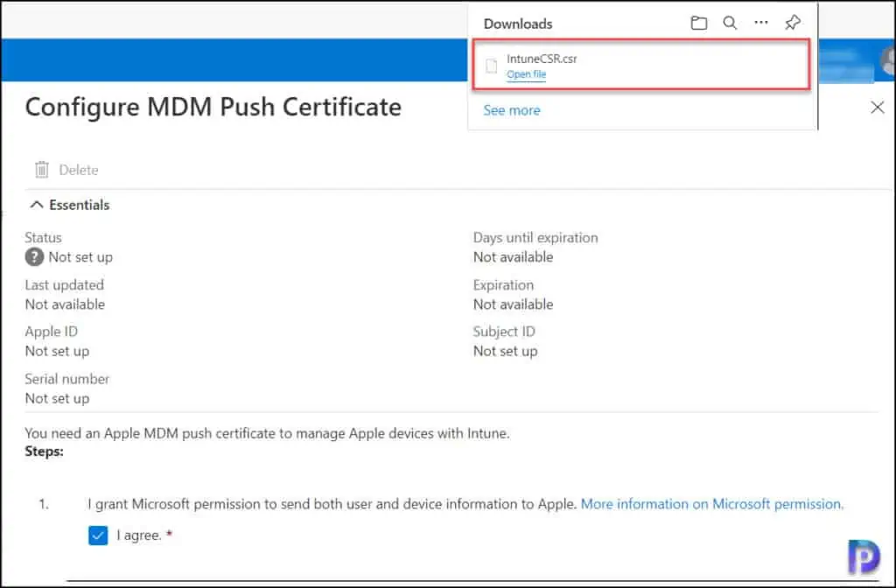Click the Downloads panel title
Viewport: 896px width, 588px height.
(518, 24)
